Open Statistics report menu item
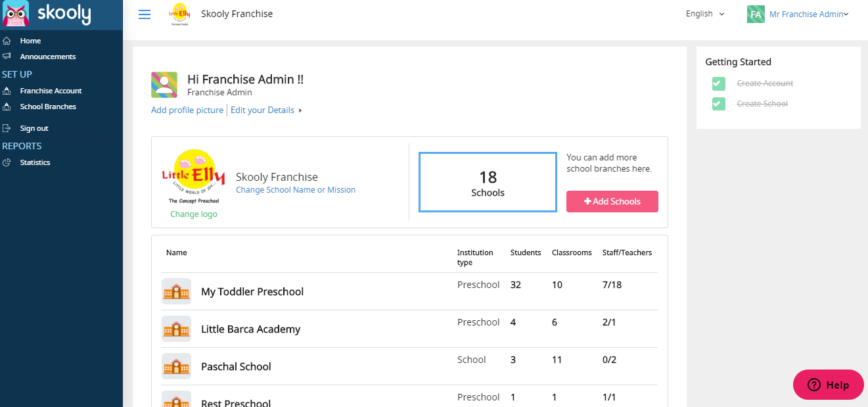 click(35, 162)
